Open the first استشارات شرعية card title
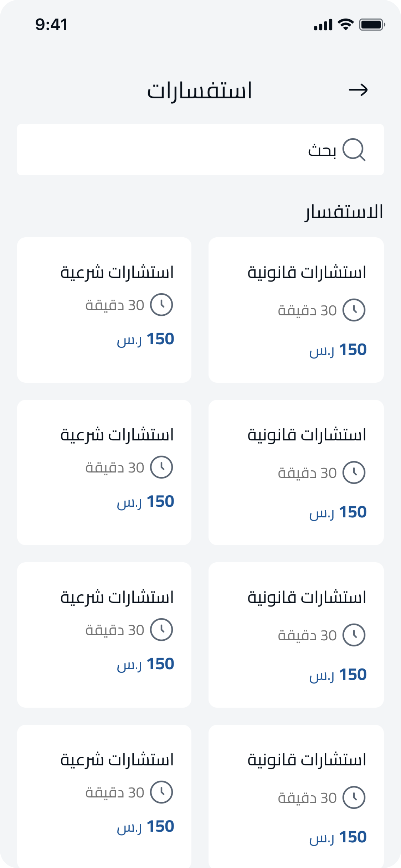The height and width of the screenshot is (868, 401). pyautogui.click(x=117, y=273)
